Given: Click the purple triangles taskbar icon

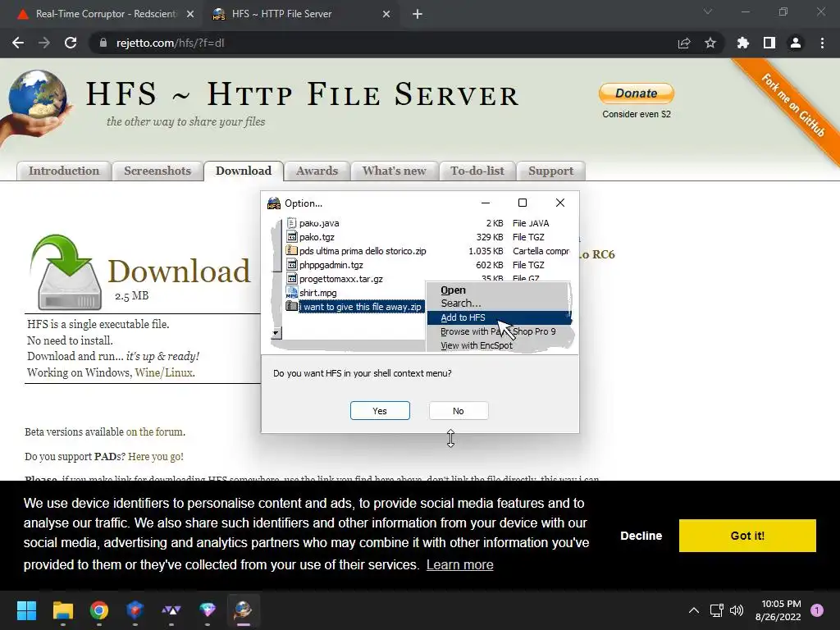Looking at the screenshot, I should point(171,610).
